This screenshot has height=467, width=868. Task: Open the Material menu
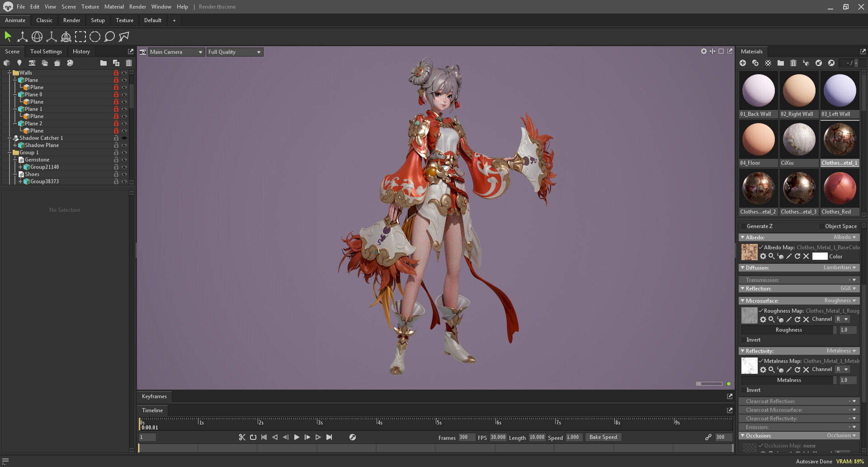tap(114, 7)
